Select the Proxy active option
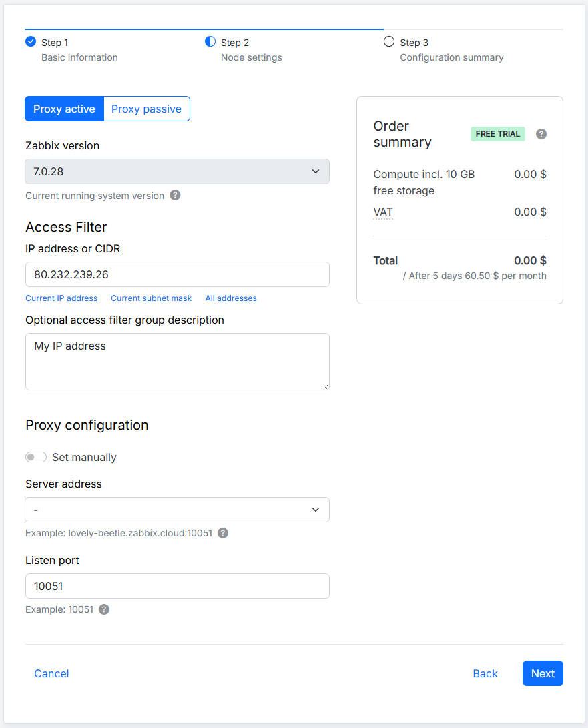This screenshot has height=728, width=588. coord(64,109)
